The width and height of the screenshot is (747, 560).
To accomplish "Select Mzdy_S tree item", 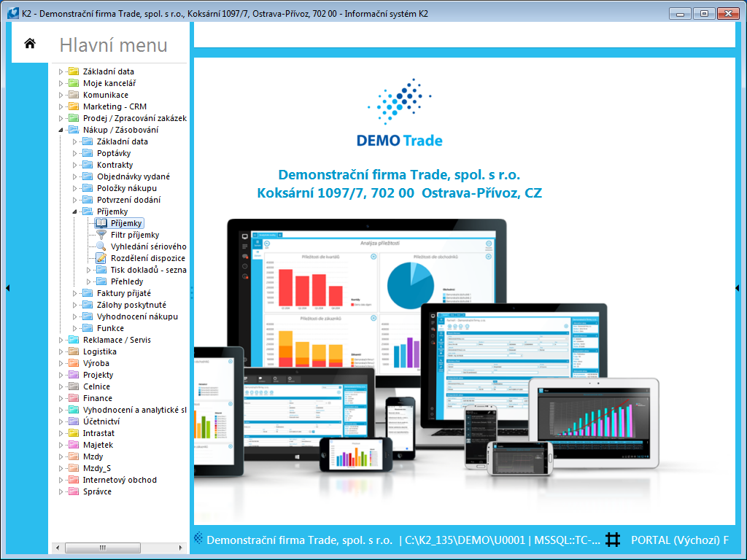I will pos(97,468).
